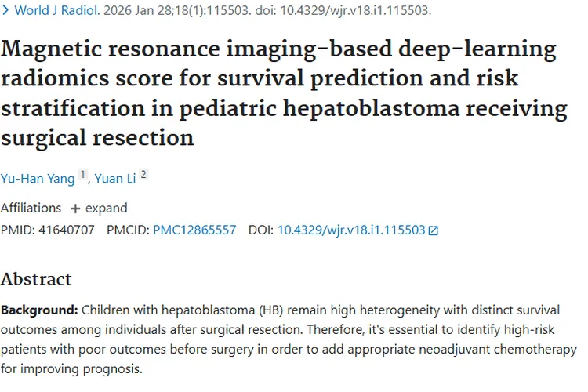Click the plus icon beside Affiliations
This screenshot has width=588, height=392.
pyautogui.click(x=75, y=209)
